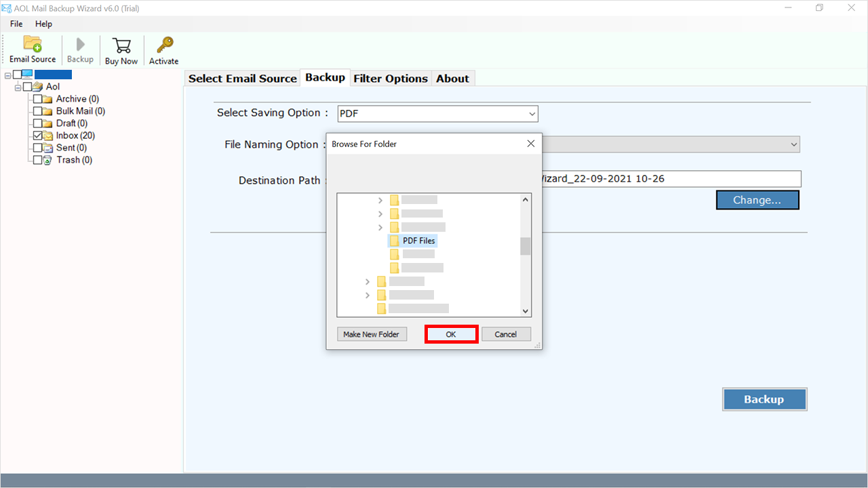Close the Browse For Folder dialog
Screen dimensions: 868x488
[x=531, y=144]
